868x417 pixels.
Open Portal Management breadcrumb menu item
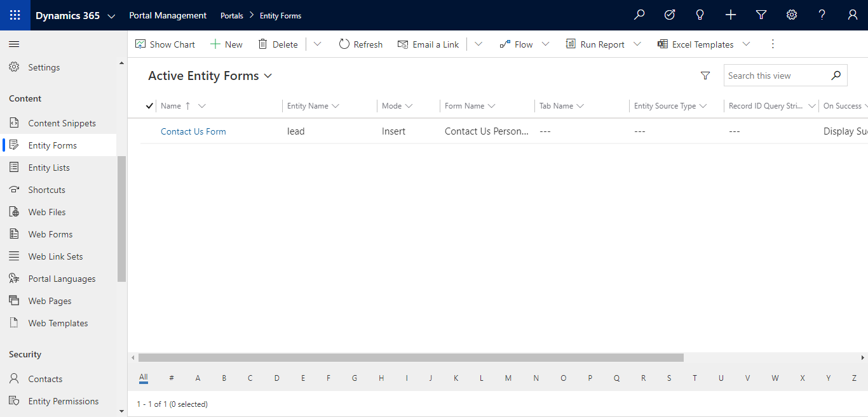tap(167, 15)
